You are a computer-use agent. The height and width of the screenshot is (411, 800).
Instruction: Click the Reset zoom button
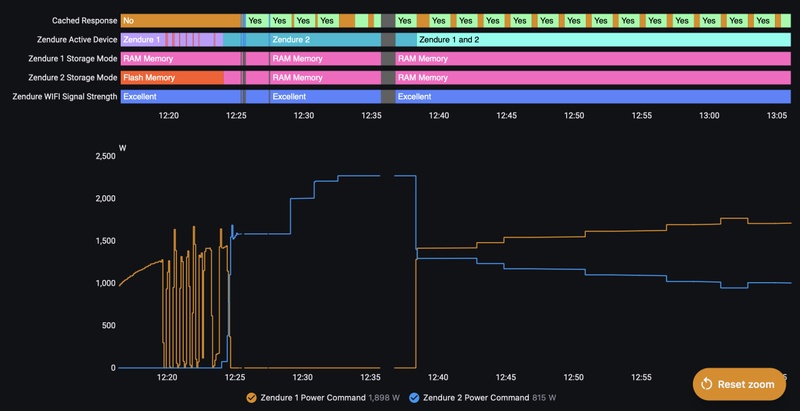coord(739,384)
